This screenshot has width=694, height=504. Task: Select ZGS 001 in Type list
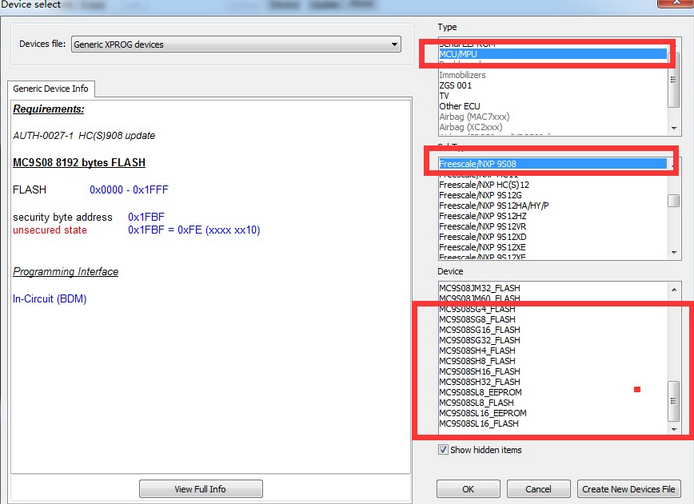tap(552, 85)
